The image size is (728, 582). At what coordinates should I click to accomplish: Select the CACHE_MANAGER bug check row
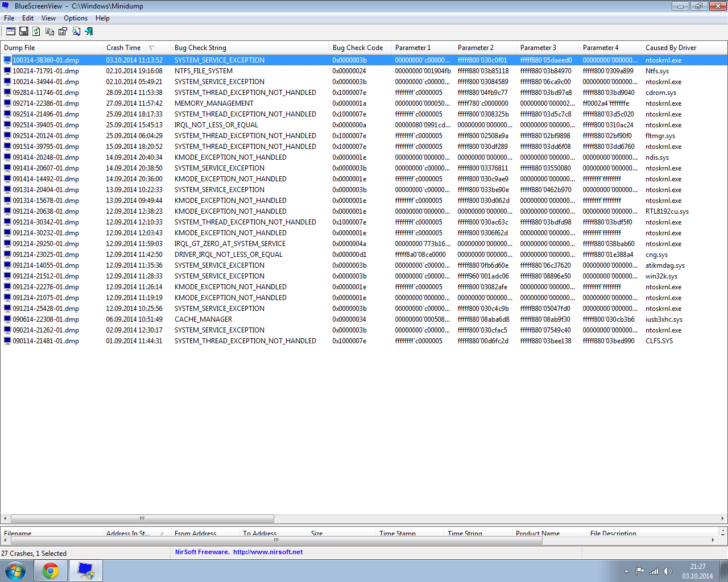[x=364, y=319]
